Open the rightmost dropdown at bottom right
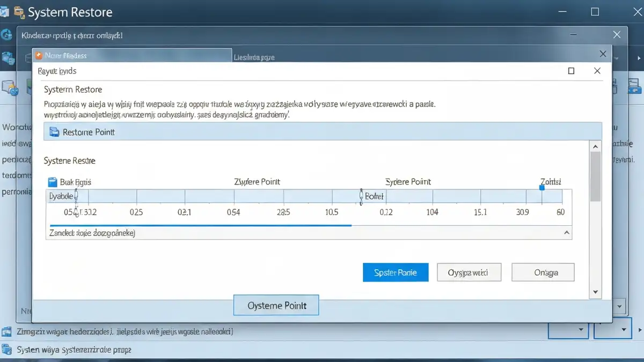The image size is (644, 362). coord(614,328)
